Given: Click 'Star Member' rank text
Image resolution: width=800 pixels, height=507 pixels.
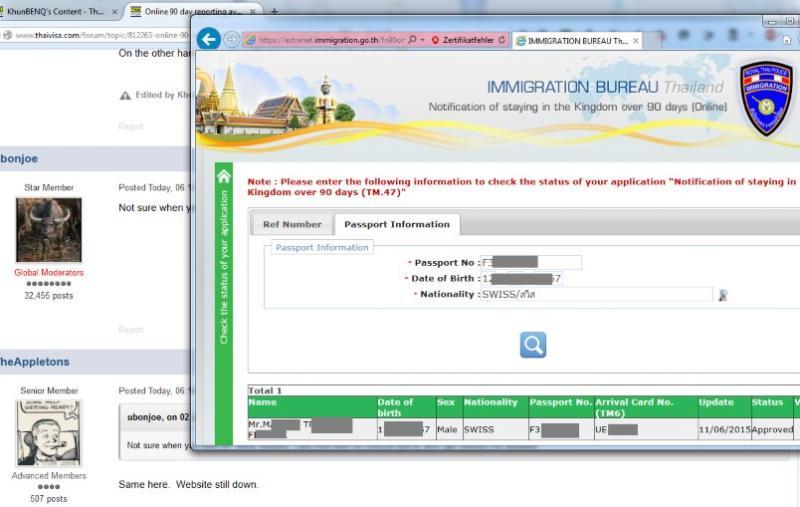Looking at the screenshot, I should 49,187.
